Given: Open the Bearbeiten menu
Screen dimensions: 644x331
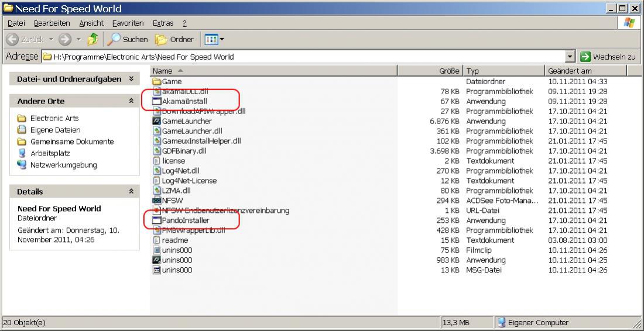Looking at the screenshot, I should click(x=52, y=23).
